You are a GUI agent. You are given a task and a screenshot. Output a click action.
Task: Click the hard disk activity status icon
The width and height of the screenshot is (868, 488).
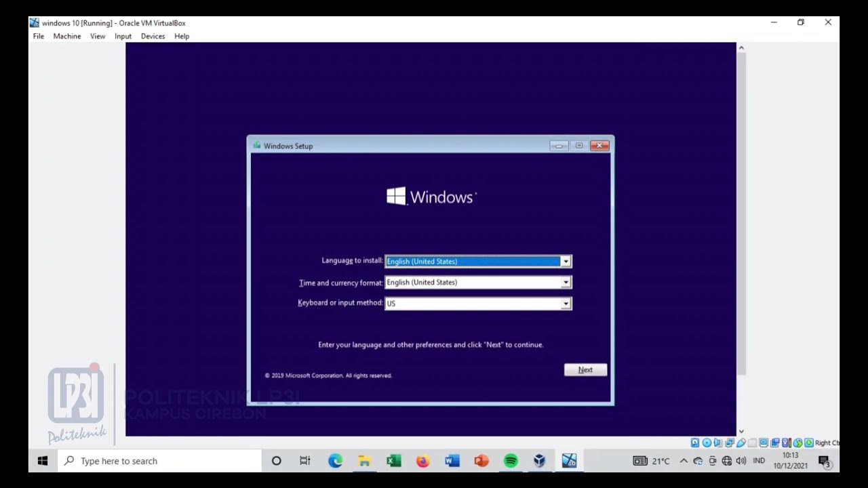pos(695,443)
